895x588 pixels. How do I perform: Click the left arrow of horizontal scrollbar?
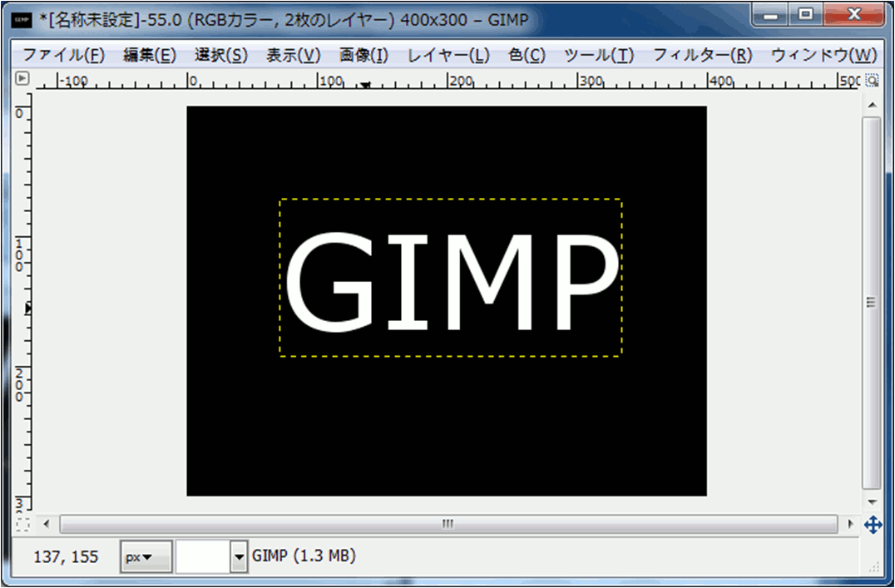pos(47,525)
